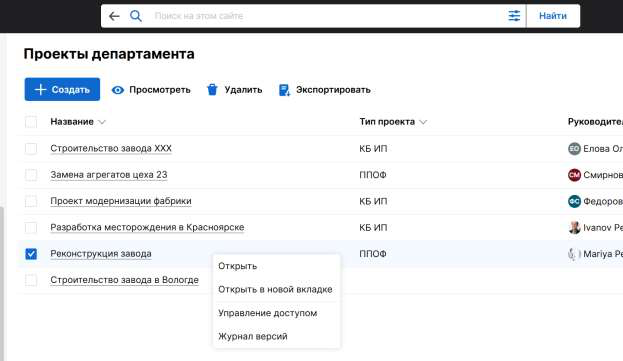The image size is (623, 361).
Task: Click Елова avatar icon
Action: click(x=574, y=149)
